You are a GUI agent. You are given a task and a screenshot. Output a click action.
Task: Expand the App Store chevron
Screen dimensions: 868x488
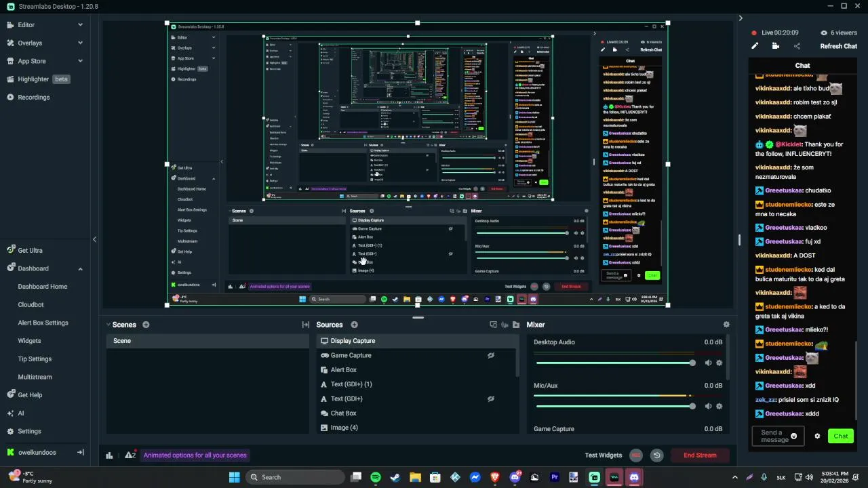pos(80,61)
